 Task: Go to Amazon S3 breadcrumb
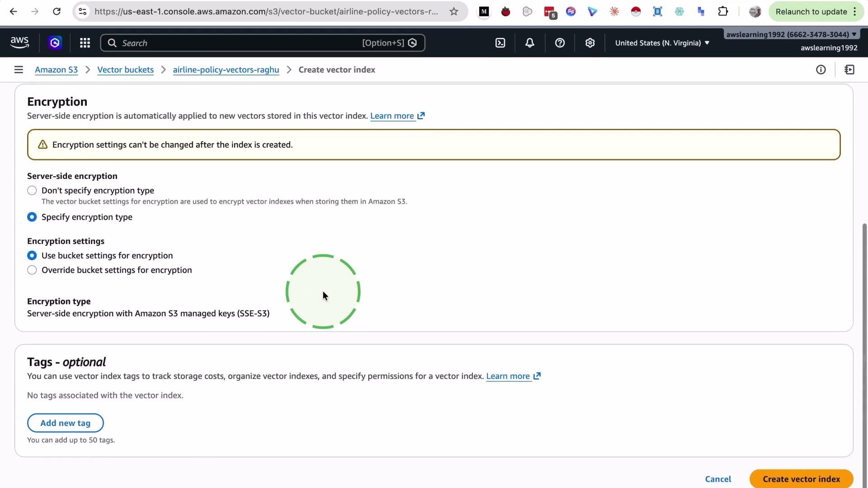pos(57,70)
